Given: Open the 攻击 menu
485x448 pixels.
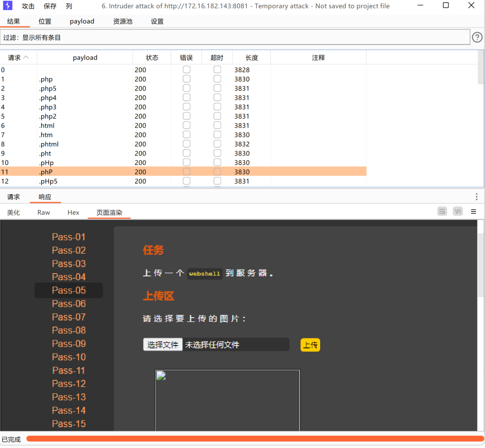Looking at the screenshot, I should (28, 6).
